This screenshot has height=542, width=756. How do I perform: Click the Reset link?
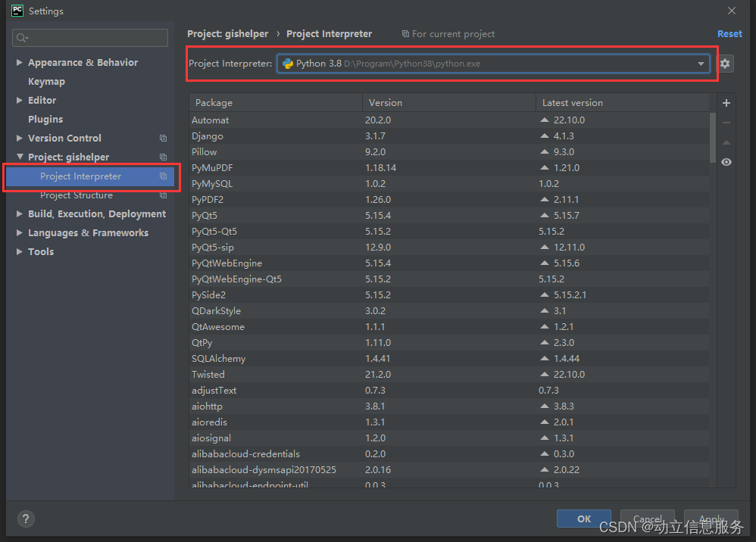point(729,33)
